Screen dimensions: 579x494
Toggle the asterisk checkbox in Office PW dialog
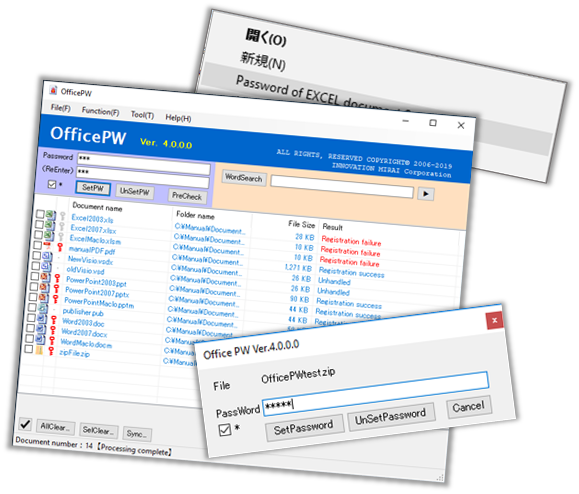click(x=225, y=430)
